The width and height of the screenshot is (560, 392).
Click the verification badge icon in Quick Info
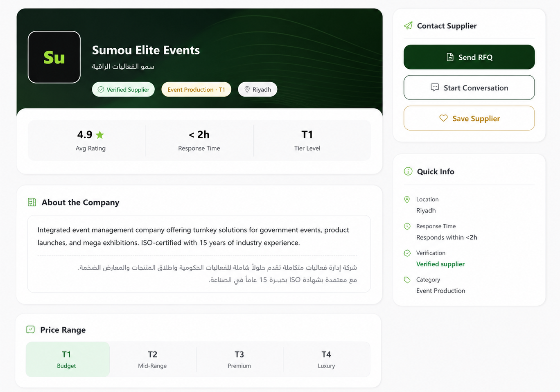pyautogui.click(x=407, y=253)
